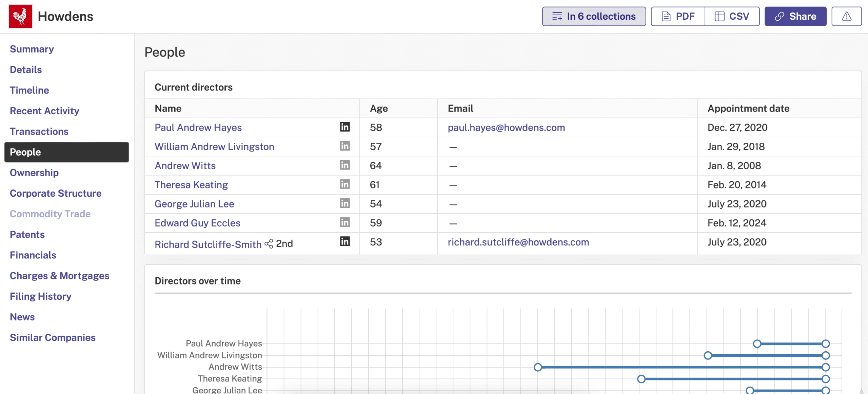
Task: Navigate to Timeline
Action: point(29,91)
